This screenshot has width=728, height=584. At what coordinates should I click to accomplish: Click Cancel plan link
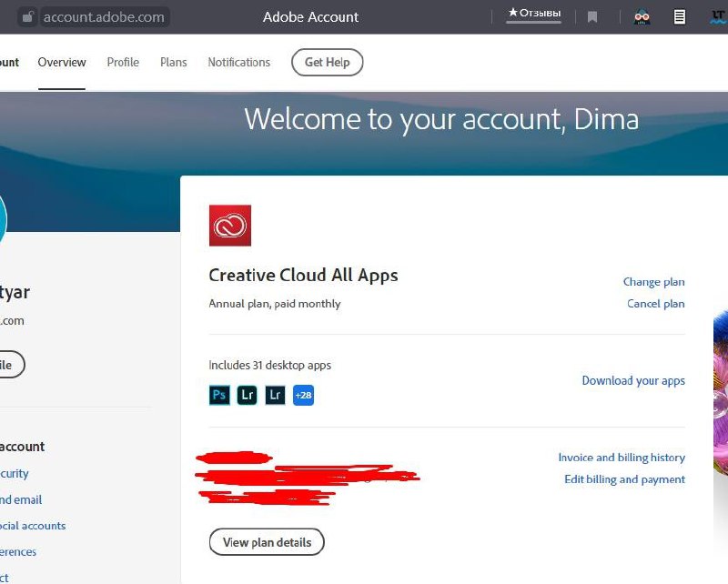[x=655, y=304]
